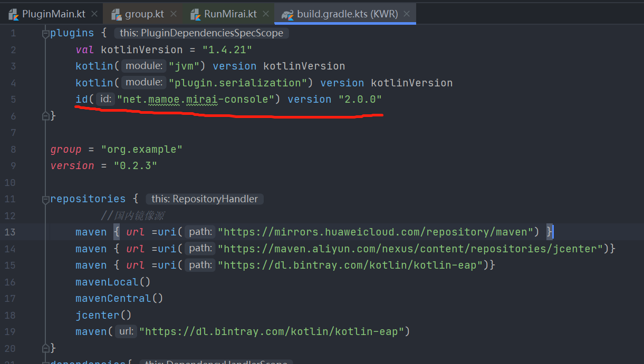Click line number 19 in the gutter
This screenshot has height=364, width=644.
(10, 331)
